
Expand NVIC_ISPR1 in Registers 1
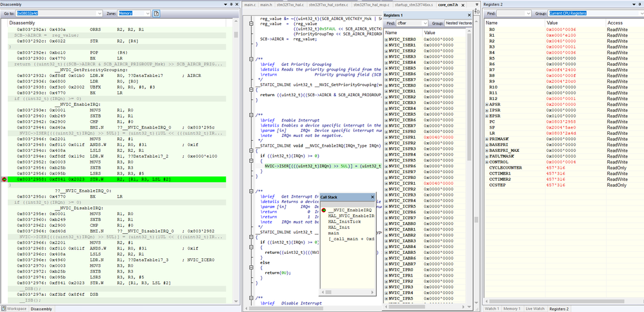pyautogui.click(x=387, y=137)
